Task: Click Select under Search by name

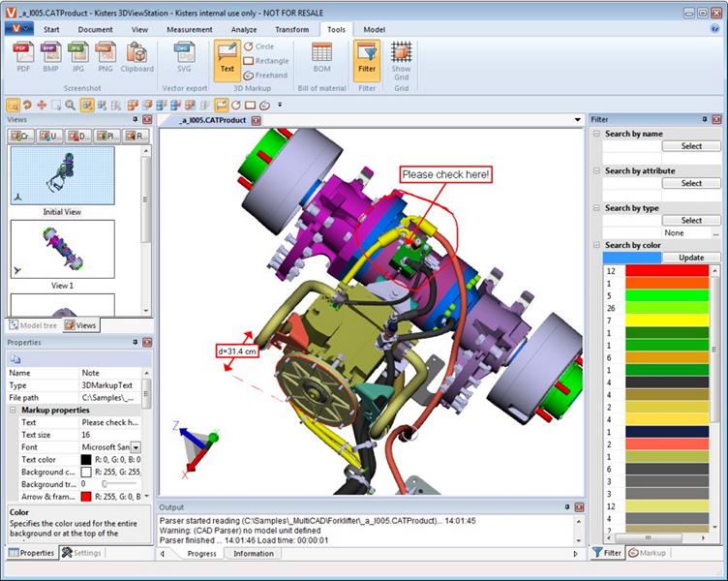Action: [x=691, y=146]
